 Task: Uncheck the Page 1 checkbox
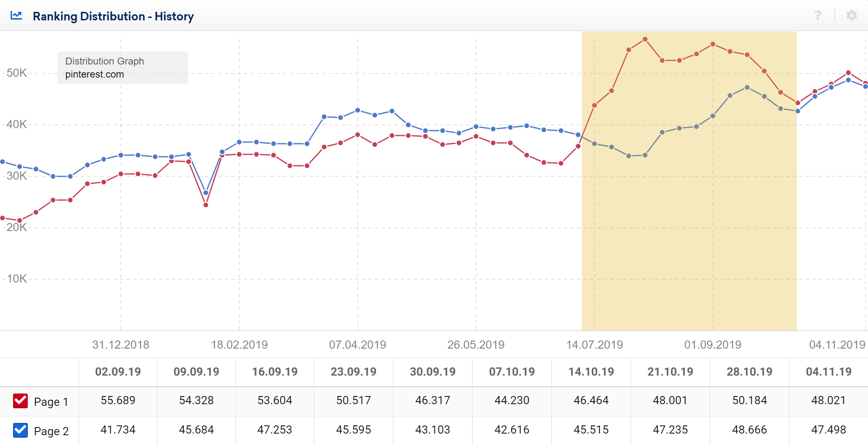(20, 401)
